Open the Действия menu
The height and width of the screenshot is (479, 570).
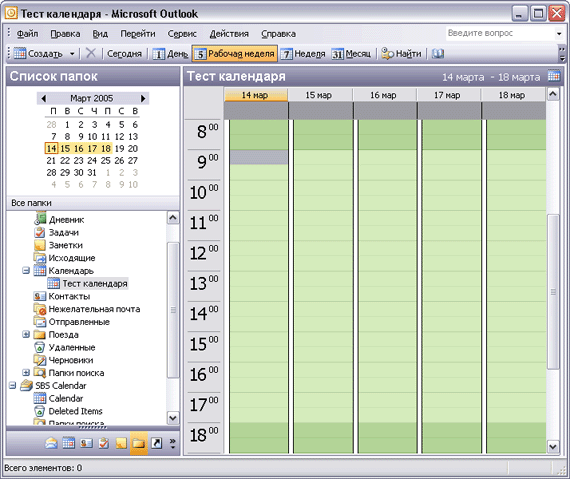[229, 34]
